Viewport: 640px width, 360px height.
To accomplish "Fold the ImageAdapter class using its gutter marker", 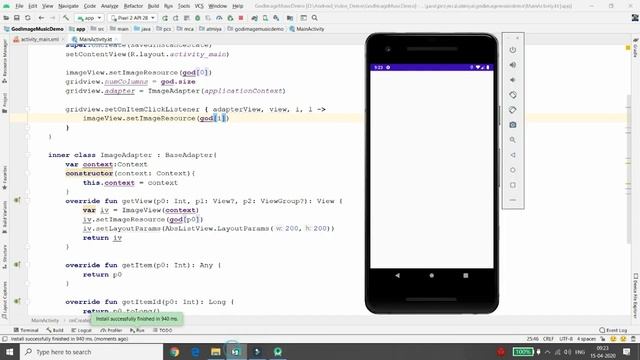I will coord(28,155).
